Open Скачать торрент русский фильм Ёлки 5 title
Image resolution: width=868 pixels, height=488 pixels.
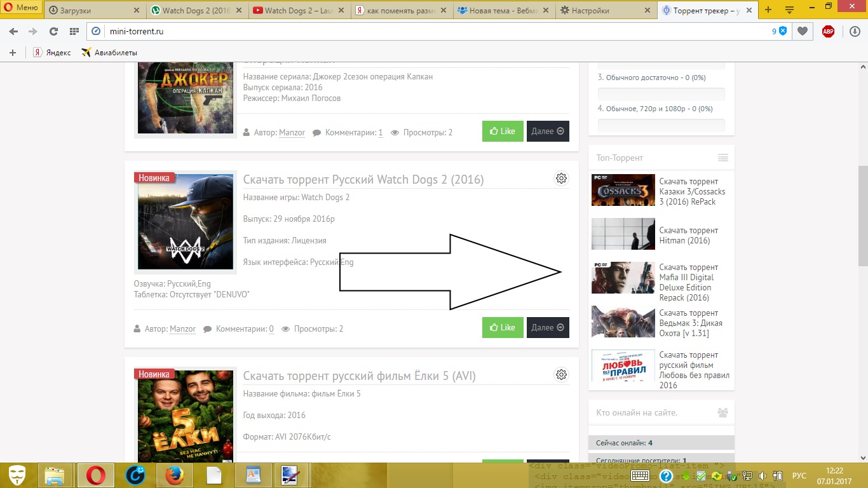[x=360, y=376]
